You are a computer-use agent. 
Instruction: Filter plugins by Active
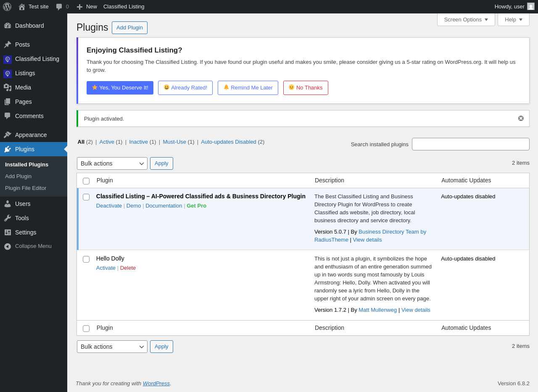pos(111,142)
